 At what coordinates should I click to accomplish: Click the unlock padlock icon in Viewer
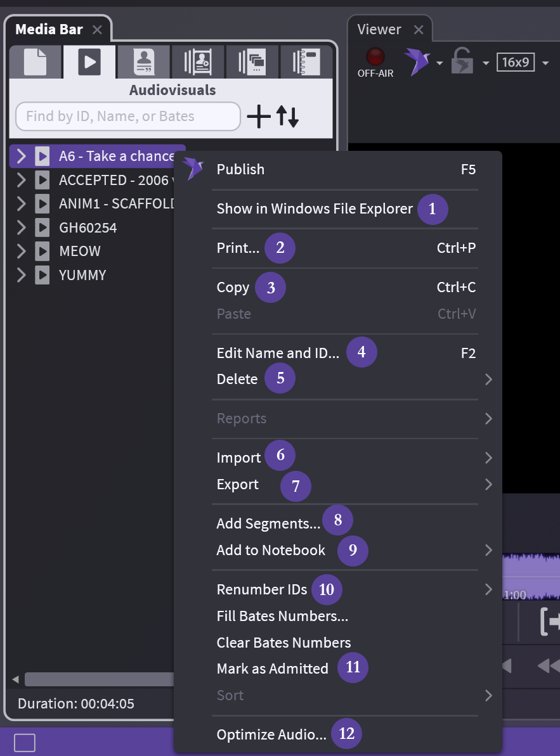coord(462,62)
